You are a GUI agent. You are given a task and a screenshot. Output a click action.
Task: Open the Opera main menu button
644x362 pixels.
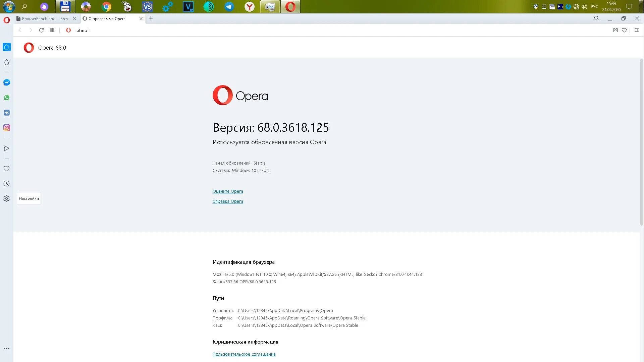[7, 20]
